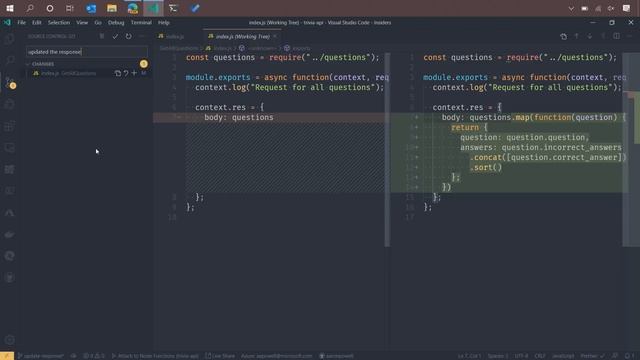
Task: Open Cortana circle in taskbar
Action: (50, 8)
